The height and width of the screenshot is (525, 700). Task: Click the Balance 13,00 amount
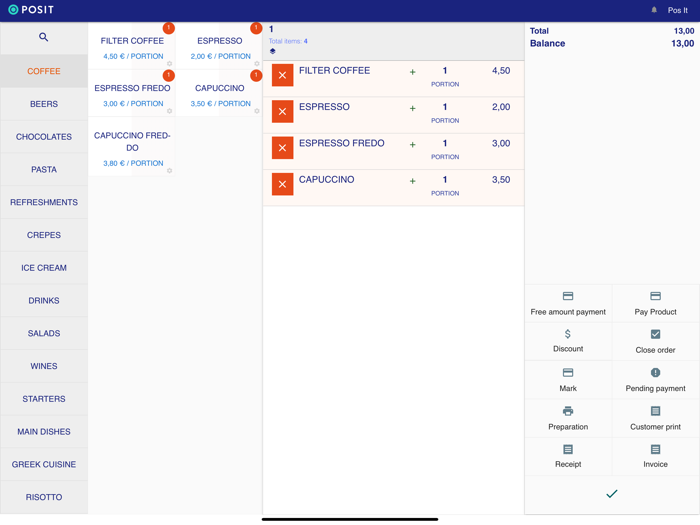(683, 43)
